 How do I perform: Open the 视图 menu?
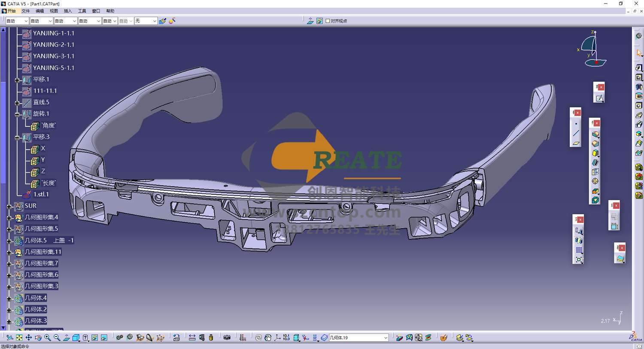point(54,11)
